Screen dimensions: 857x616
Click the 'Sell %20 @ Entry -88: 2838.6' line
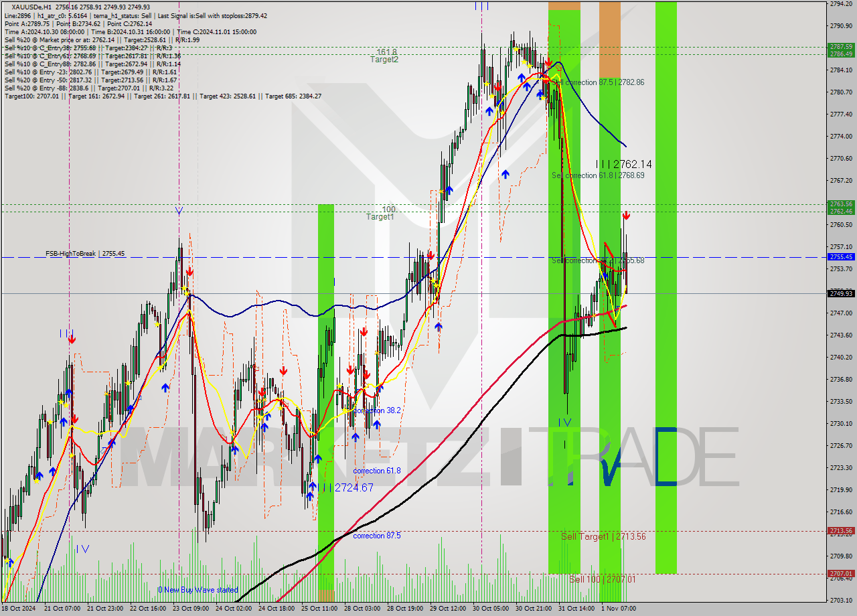pyautogui.click(x=90, y=88)
